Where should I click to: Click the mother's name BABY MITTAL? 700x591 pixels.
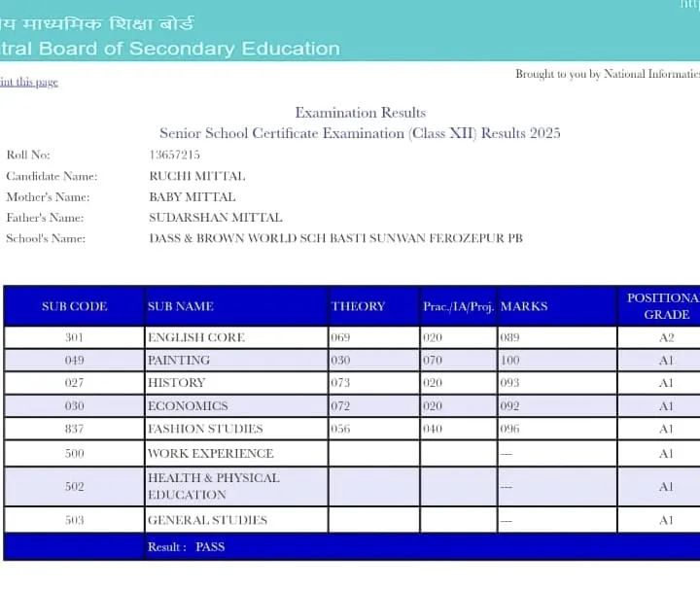(192, 197)
